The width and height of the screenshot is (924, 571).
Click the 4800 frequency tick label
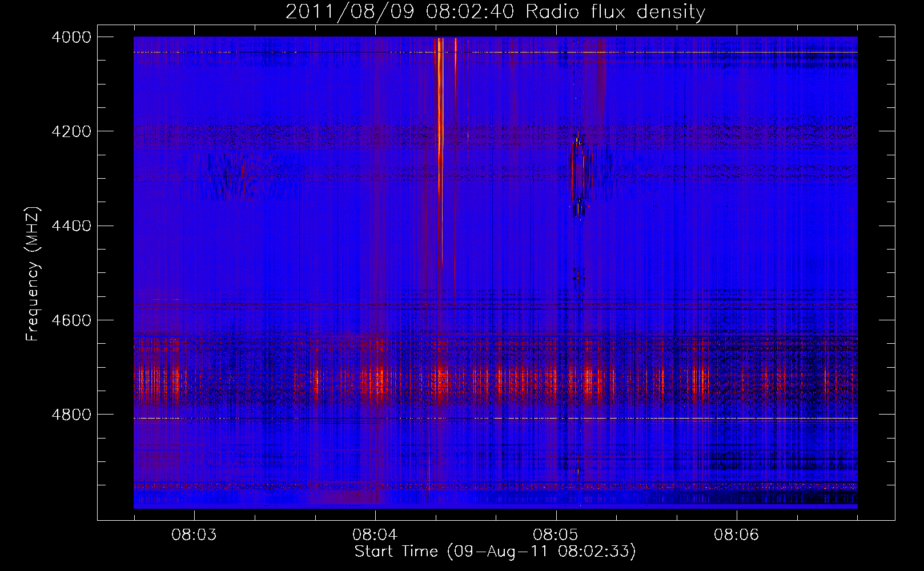click(x=71, y=414)
